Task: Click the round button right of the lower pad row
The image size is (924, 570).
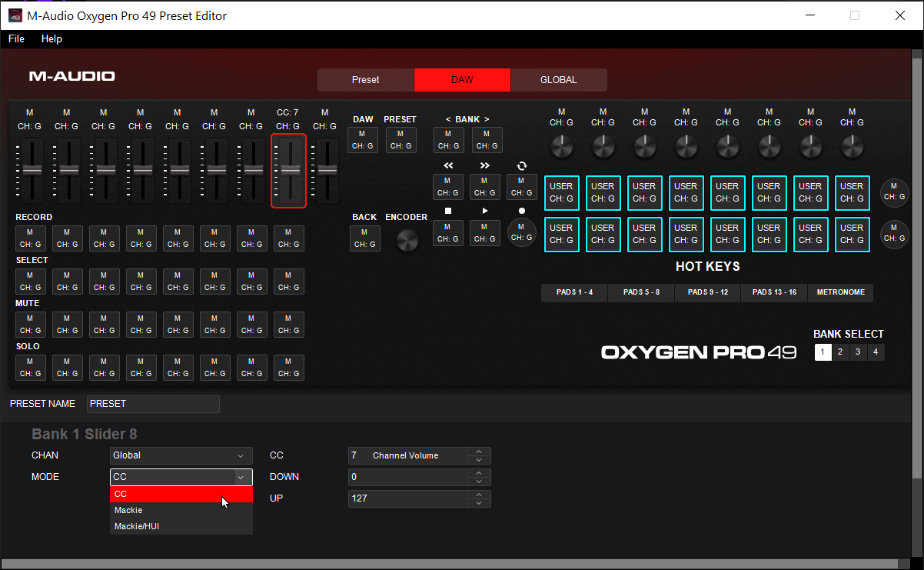Action: point(894,235)
